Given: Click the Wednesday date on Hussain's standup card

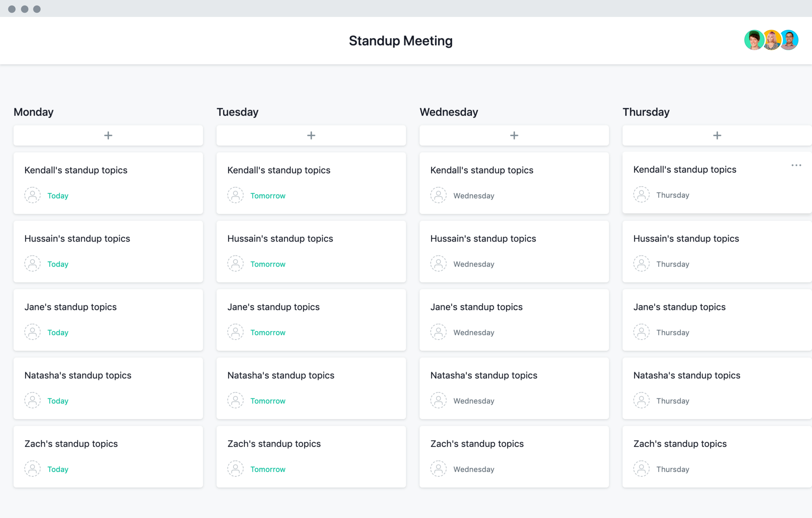Looking at the screenshot, I should [474, 264].
